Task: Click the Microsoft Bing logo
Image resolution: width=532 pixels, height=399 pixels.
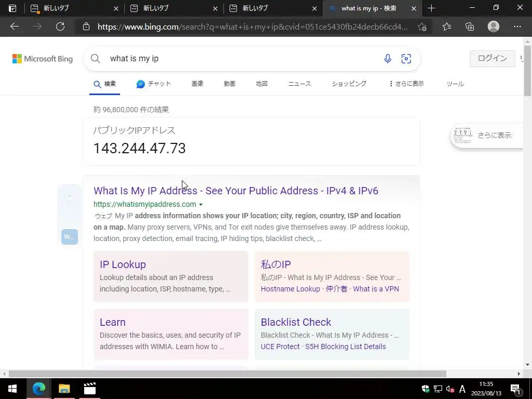Action: (x=43, y=59)
